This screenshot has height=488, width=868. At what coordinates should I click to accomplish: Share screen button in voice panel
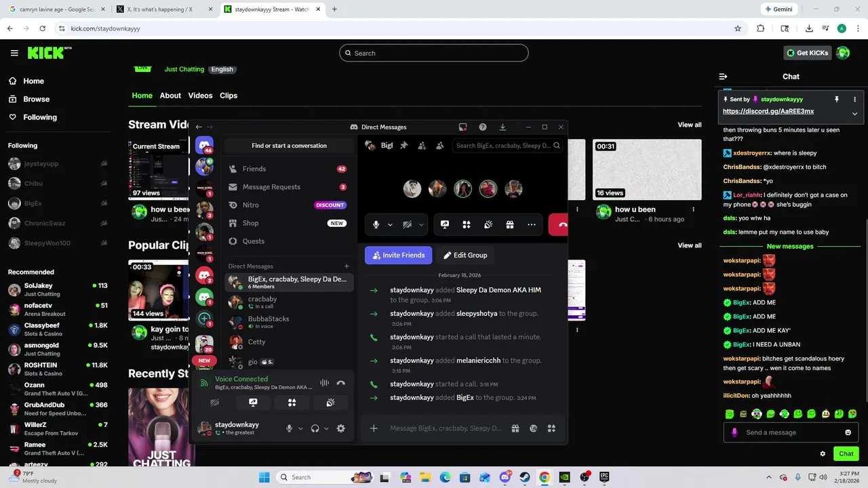click(x=253, y=403)
